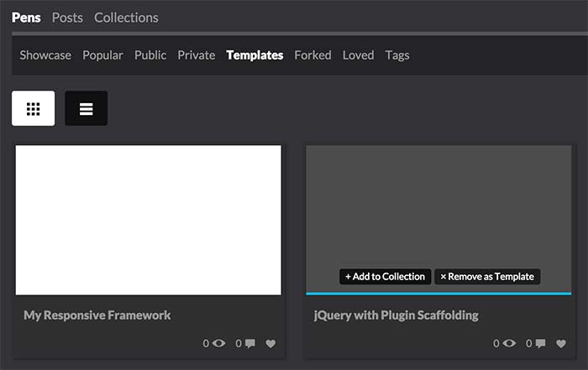This screenshot has height=370, width=588.
Task: Click views eye icon on My Responsive Framework
Action: (218, 343)
